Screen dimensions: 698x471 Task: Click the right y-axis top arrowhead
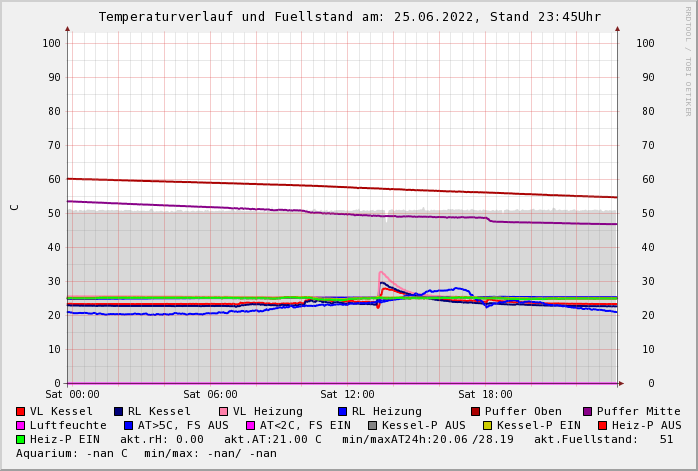(x=617, y=29)
